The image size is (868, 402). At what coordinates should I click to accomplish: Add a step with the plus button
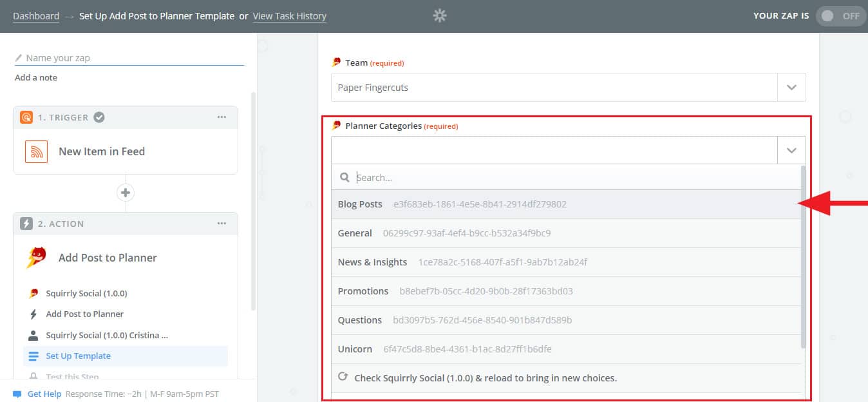pyautogui.click(x=126, y=193)
